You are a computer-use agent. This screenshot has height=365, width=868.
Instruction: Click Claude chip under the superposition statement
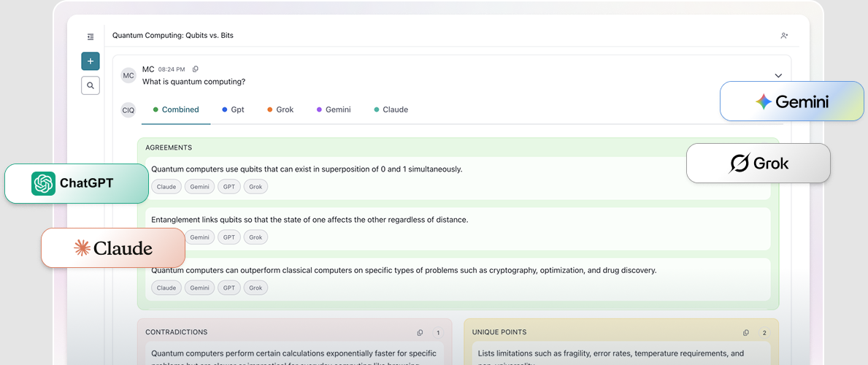pos(166,187)
